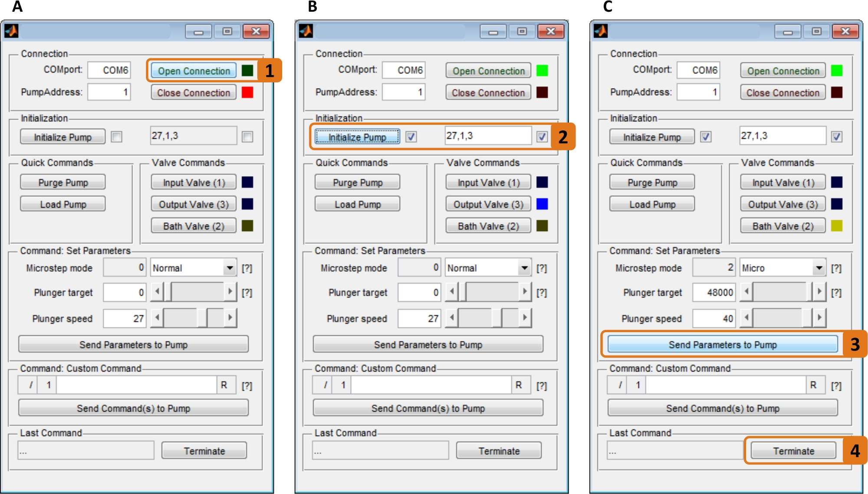This screenshot has height=494, width=868.
Task: Click Plunger speed left arrow in window B
Action: (452, 318)
